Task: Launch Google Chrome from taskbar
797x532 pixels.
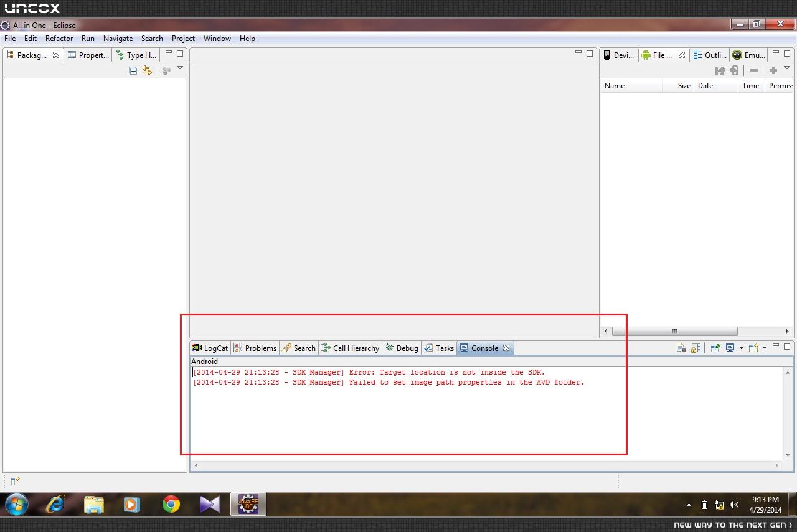Action: click(x=171, y=504)
